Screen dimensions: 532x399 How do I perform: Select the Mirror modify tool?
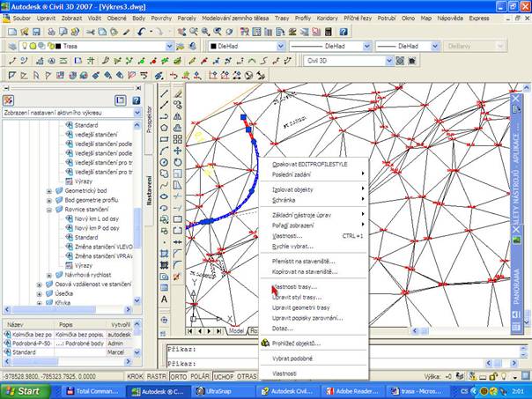[177, 117]
